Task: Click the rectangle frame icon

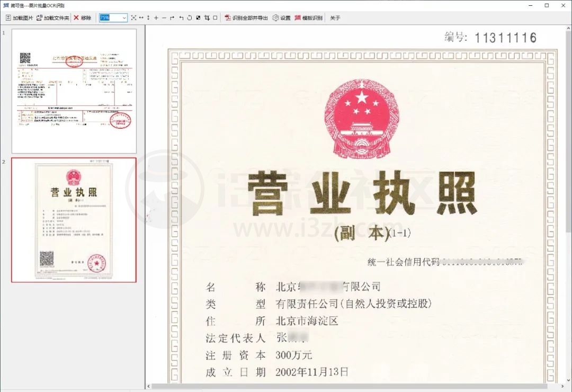Action: (x=215, y=17)
